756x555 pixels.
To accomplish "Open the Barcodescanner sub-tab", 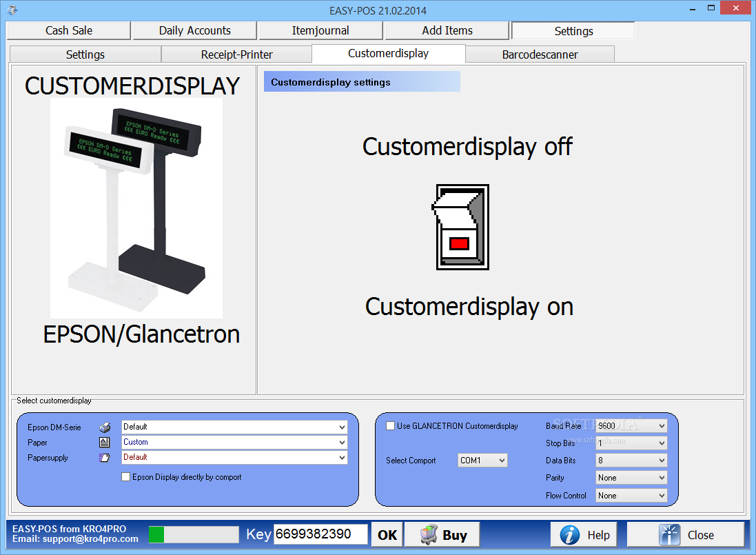I will [540, 54].
